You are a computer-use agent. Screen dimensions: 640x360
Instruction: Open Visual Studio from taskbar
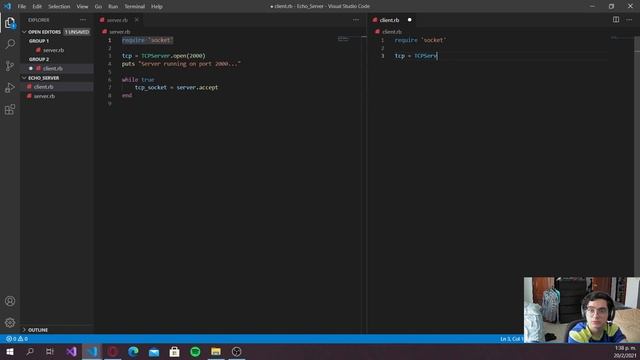click(x=71, y=351)
